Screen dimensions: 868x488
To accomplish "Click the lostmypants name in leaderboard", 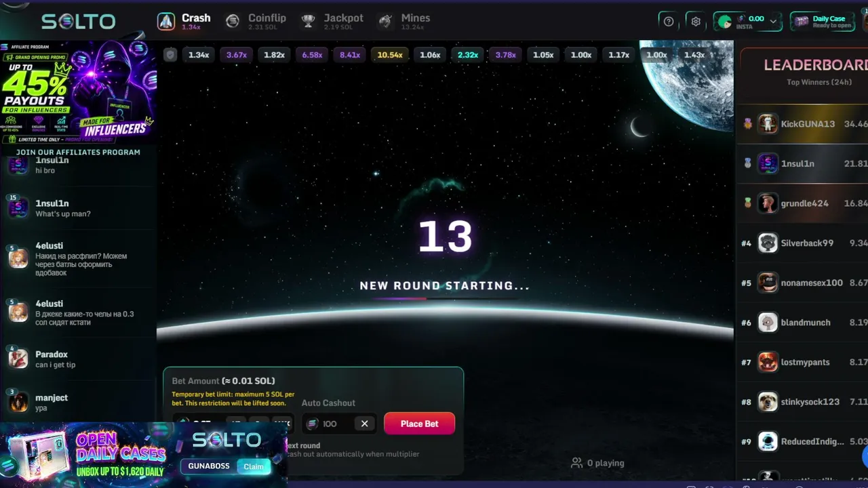I will point(806,362).
